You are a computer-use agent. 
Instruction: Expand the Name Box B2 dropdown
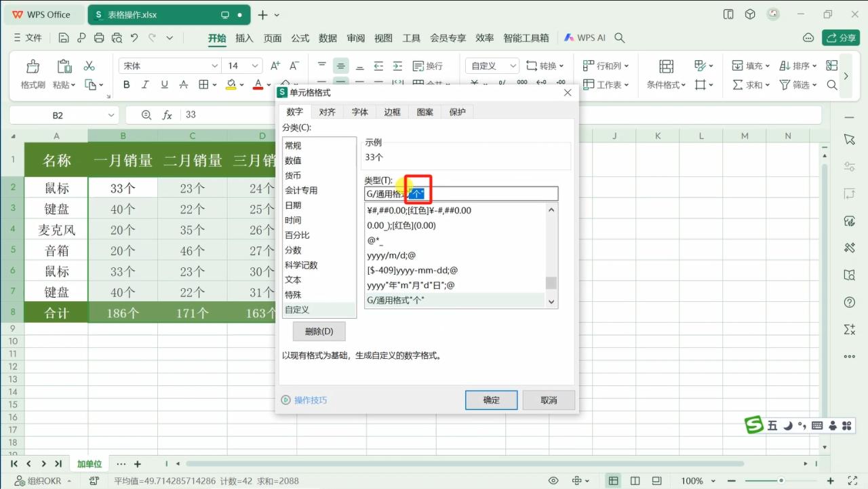tap(111, 115)
